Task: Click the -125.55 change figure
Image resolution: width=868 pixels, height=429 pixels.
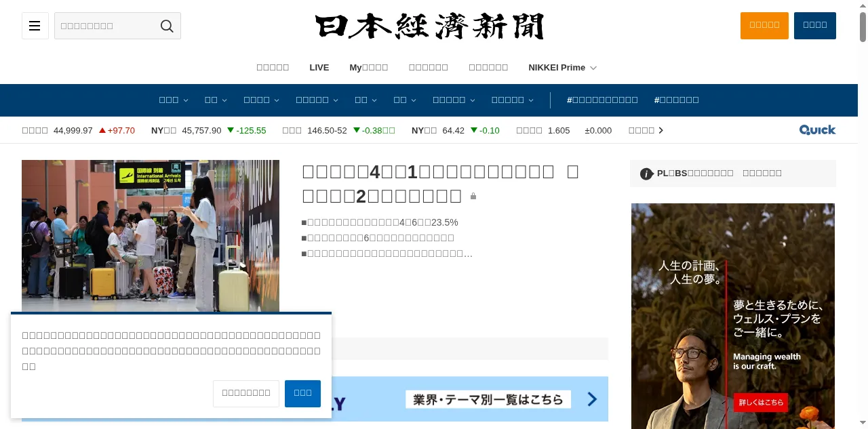Action: pyautogui.click(x=247, y=131)
